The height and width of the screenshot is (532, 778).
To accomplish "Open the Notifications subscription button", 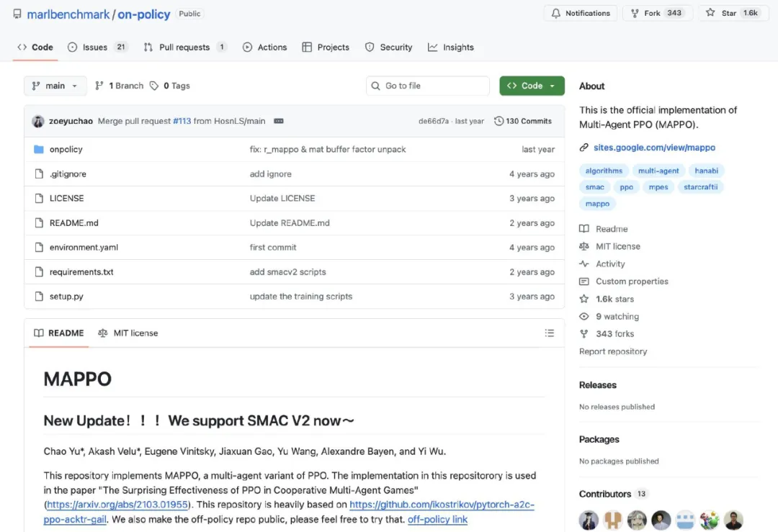I will pyautogui.click(x=581, y=13).
